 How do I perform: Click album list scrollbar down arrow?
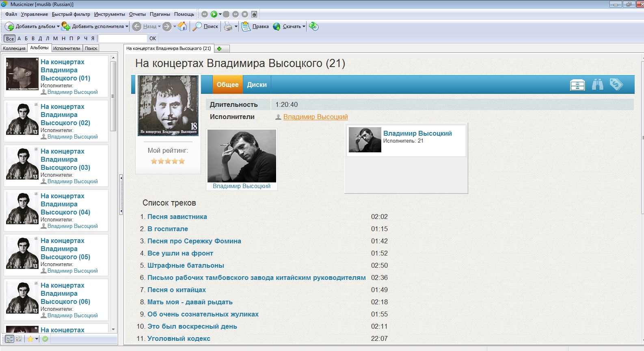pos(113,329)
